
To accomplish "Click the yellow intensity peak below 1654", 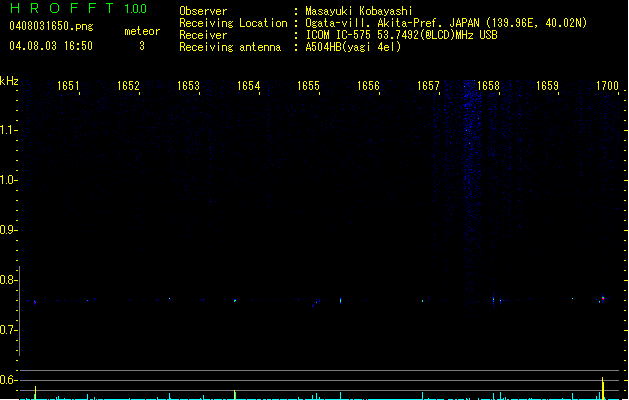I will point(235,395).
